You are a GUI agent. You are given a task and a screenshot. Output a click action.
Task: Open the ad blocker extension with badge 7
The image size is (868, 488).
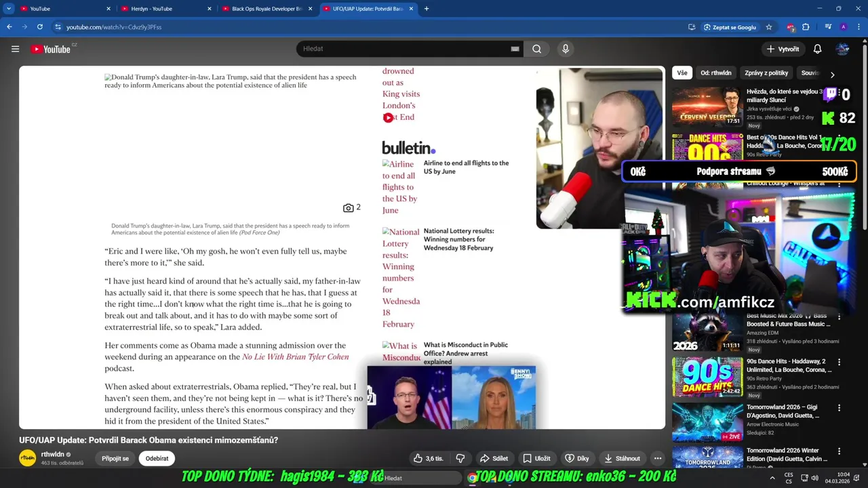point(791,27)
